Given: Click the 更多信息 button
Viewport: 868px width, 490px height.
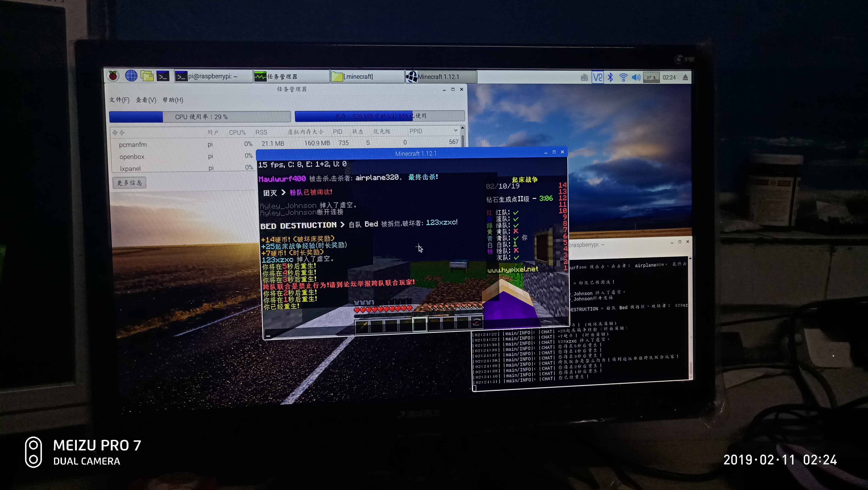Looking at the screenshot, I should tap(129, 183).
